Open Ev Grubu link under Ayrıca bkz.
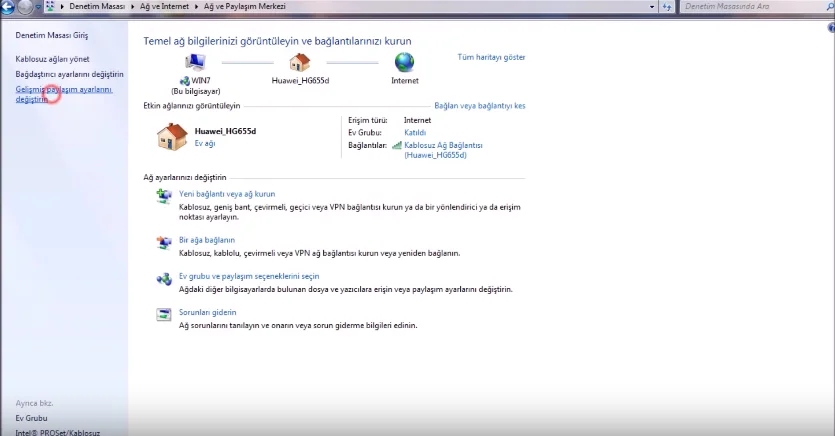Viewport: 835px width, 436px height. (x=31, y=418)
